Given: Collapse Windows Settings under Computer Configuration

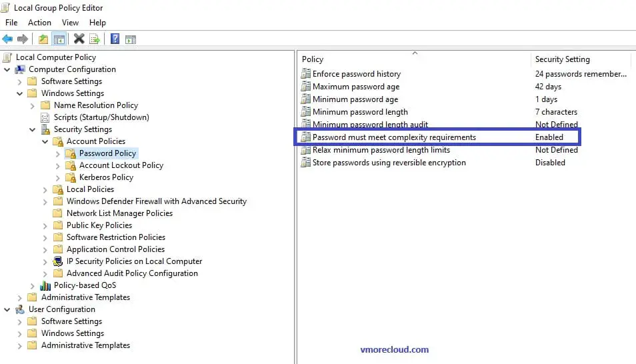Looking at the screenshot, I should click(x=19, y=94).
